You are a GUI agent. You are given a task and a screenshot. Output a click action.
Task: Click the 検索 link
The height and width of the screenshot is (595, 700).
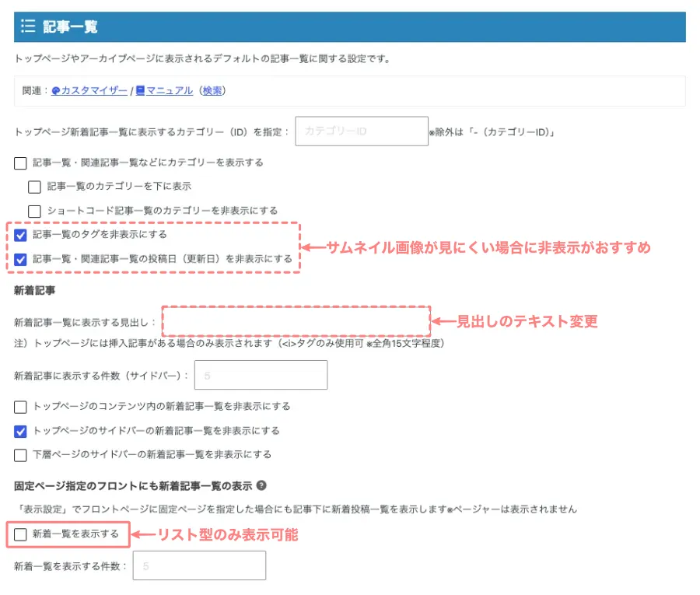[212, 91]
